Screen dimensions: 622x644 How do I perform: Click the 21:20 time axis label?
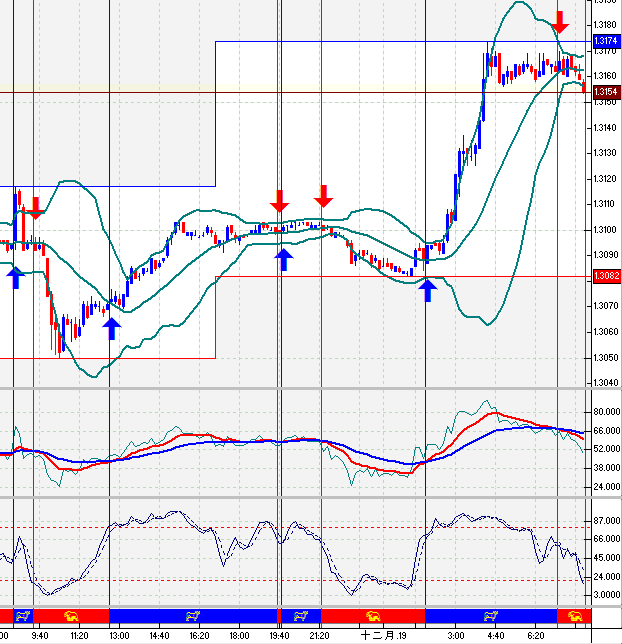click(x=319, y=636)
